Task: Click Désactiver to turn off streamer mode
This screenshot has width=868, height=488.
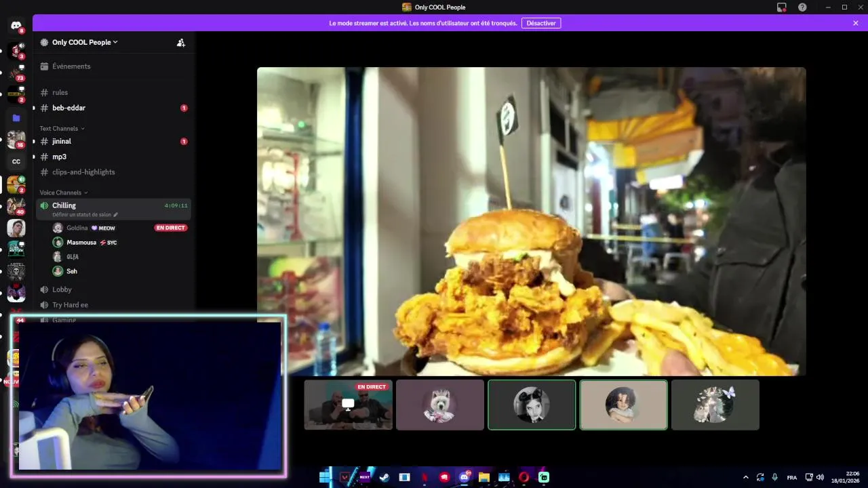Action: pyautogui.click(x=541, y=23)
